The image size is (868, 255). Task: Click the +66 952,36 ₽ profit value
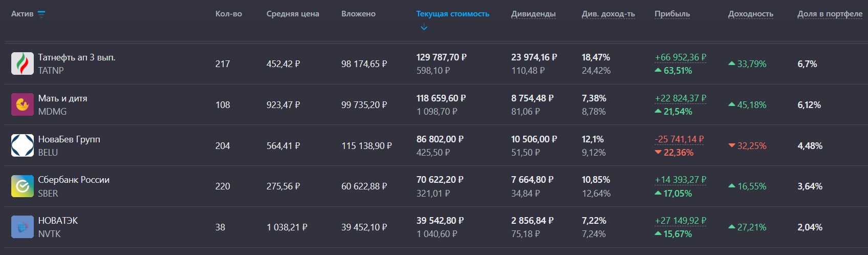click(681, 57)
